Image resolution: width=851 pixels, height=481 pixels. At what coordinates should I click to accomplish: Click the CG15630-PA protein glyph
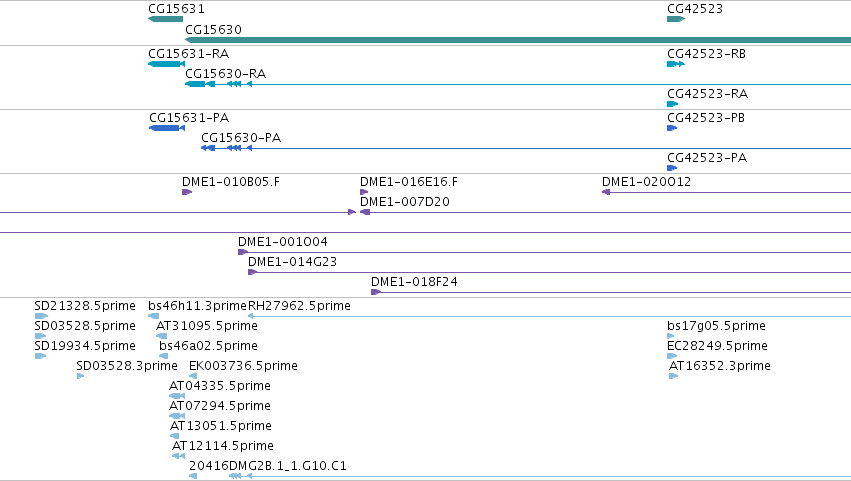526,148
